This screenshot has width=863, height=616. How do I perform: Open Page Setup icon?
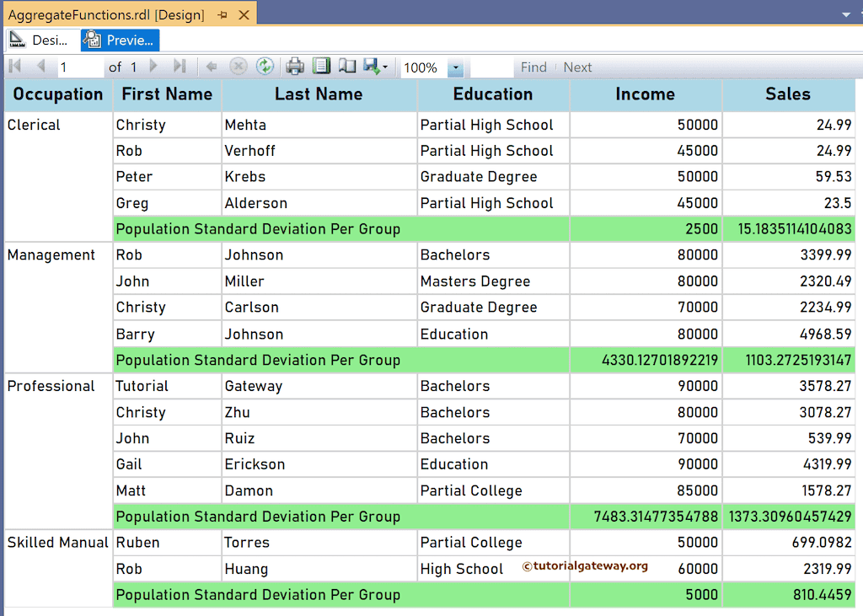pos(347,67)
